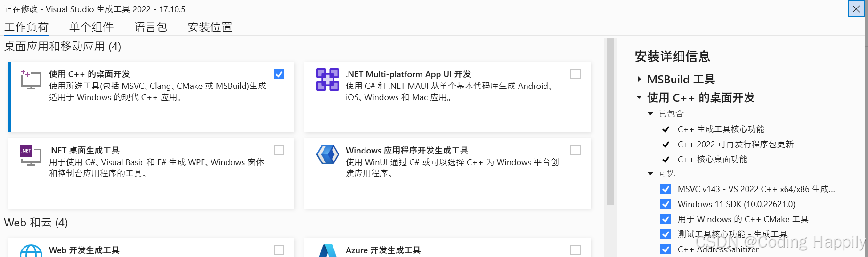Expand the MSBuild 工具 section
868x257 pixels.
coord(639,80)
